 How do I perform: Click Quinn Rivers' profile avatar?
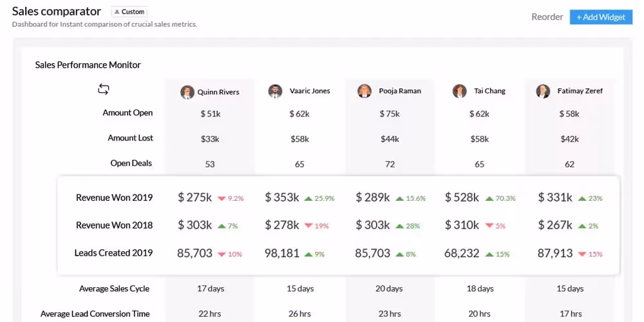[187, 91]
